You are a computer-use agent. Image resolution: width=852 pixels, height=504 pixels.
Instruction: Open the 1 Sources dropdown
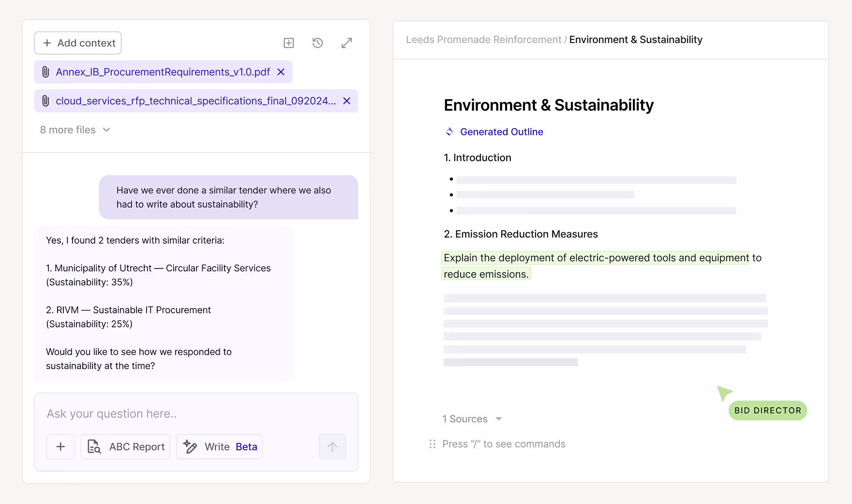[472, 419]
